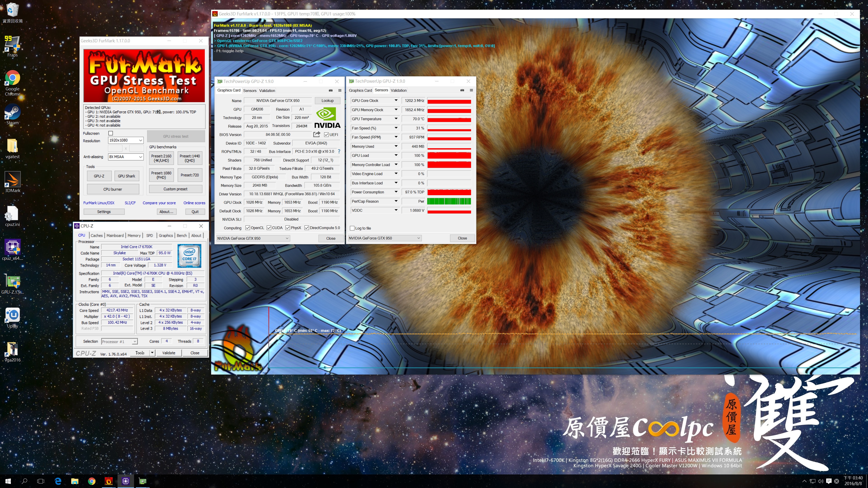Click the Intel Core i7 logo in CPU-Z
This screenshot has width=868, height=488.
[189, 256]
